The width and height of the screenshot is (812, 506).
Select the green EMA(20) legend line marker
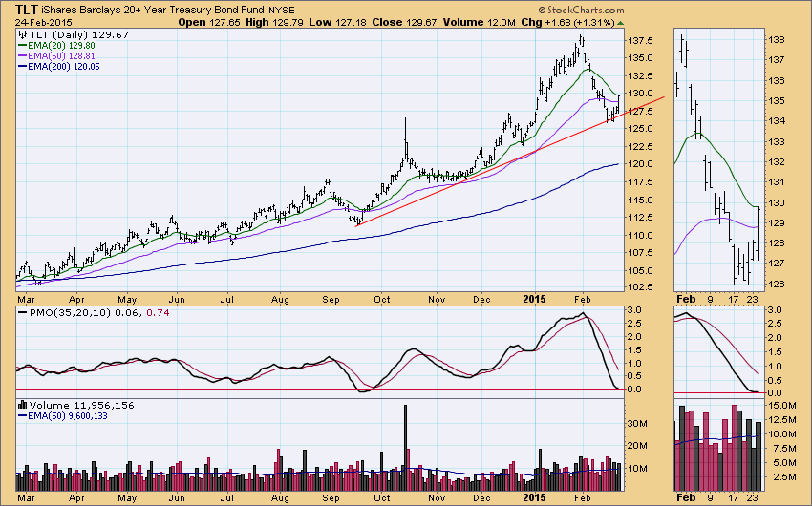(22, 46)
